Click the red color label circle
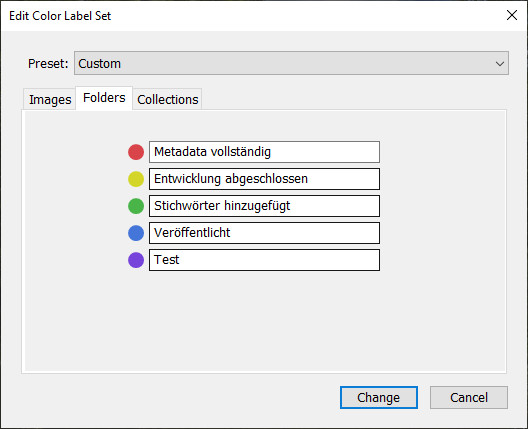The image size is (528, 429). click(136, 152)
